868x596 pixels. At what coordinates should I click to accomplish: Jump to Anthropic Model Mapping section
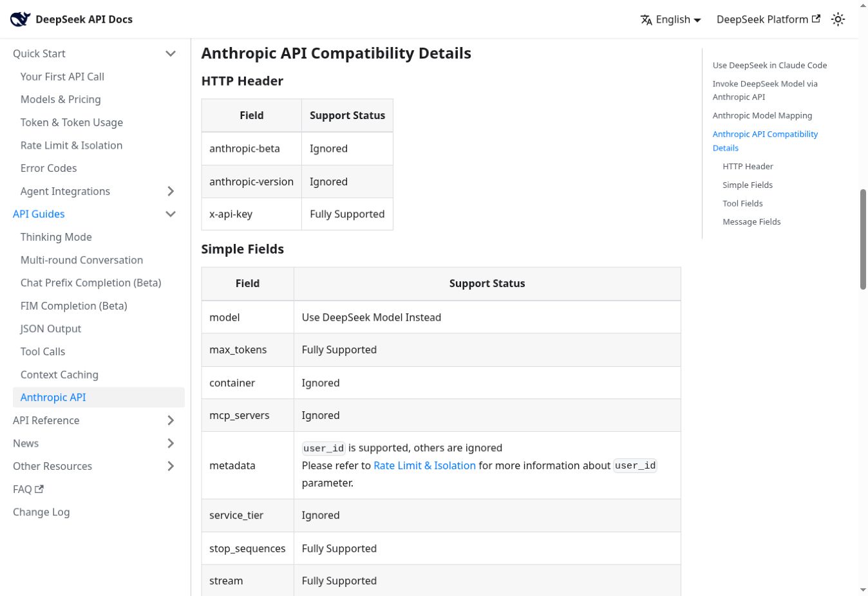click(762, 115)
